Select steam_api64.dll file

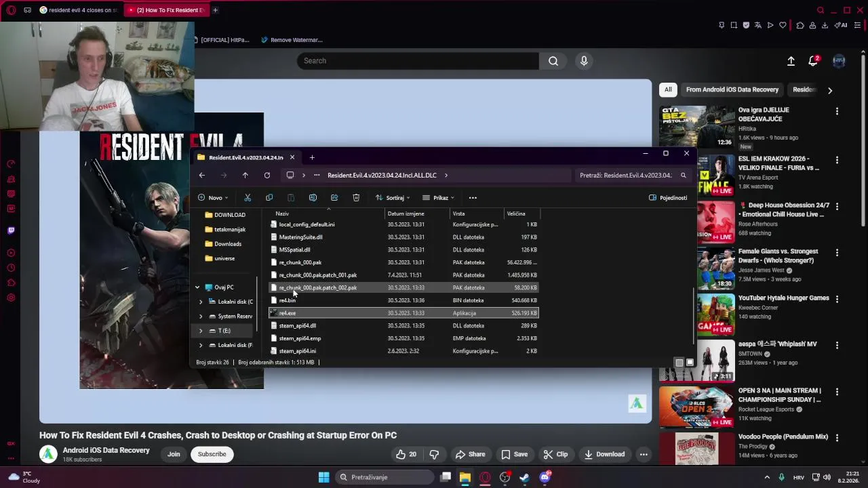pyautogui.click(x=403, y=326)
